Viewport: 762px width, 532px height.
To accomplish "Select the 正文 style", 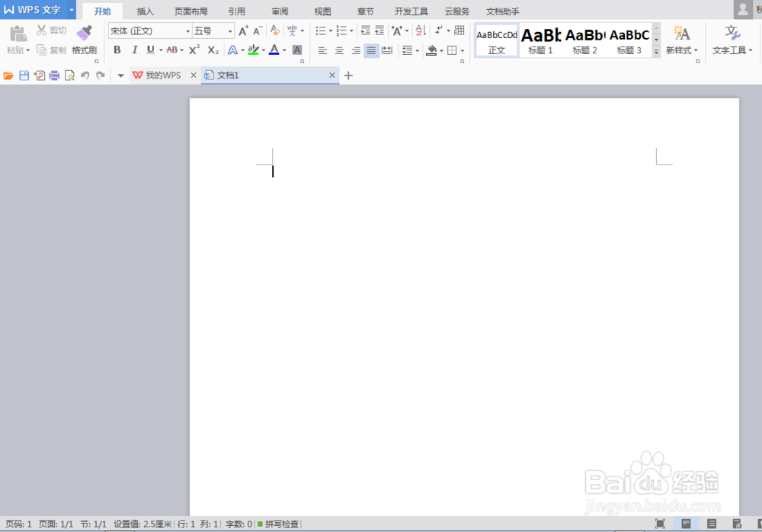I will click(x=497, y=41).
